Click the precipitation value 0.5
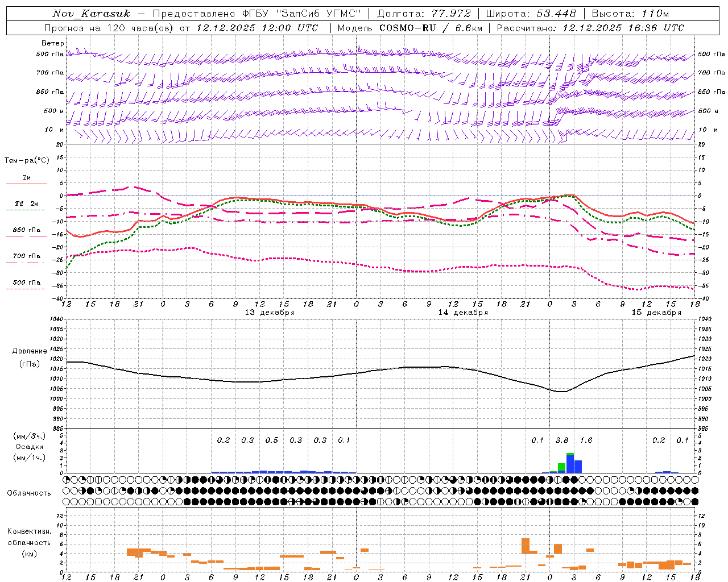The image size is (728, 582). click(272, 440)
